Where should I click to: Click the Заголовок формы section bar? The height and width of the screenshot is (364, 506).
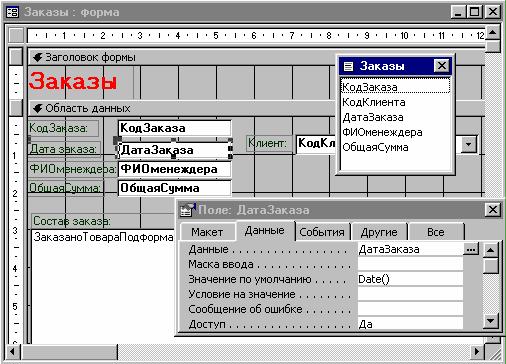click(x=182, y=57)
